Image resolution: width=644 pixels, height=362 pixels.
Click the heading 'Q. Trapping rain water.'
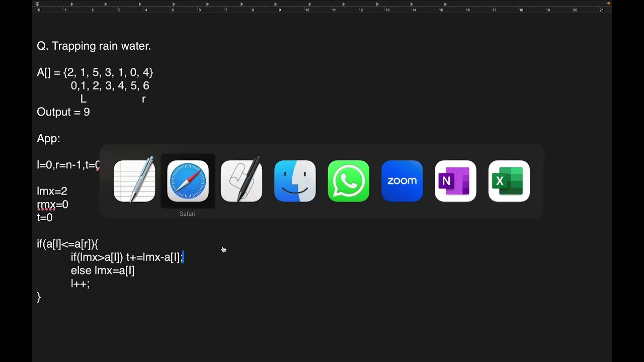[x=94, y=46]
